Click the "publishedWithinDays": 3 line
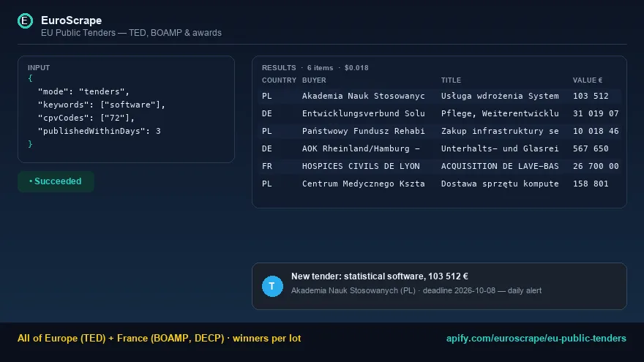 [99, 131]
